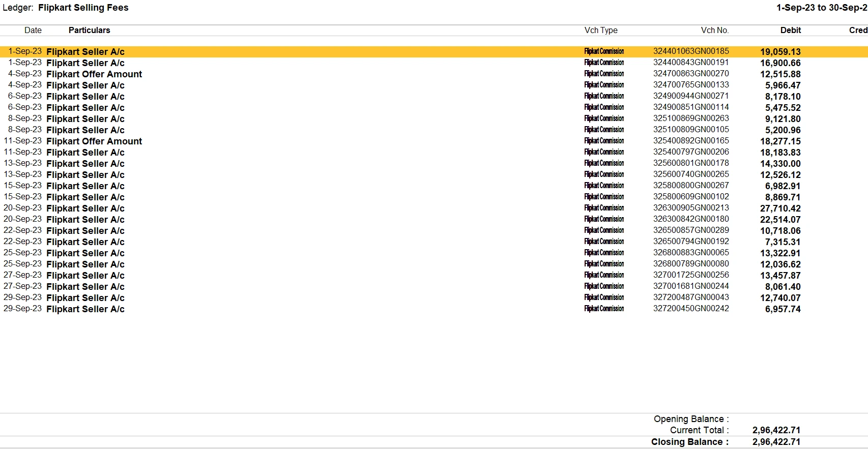The height and width of the screenshot is (449, 868).
Task: Click the Opening Balance label
Action: (x=690, y=419)
